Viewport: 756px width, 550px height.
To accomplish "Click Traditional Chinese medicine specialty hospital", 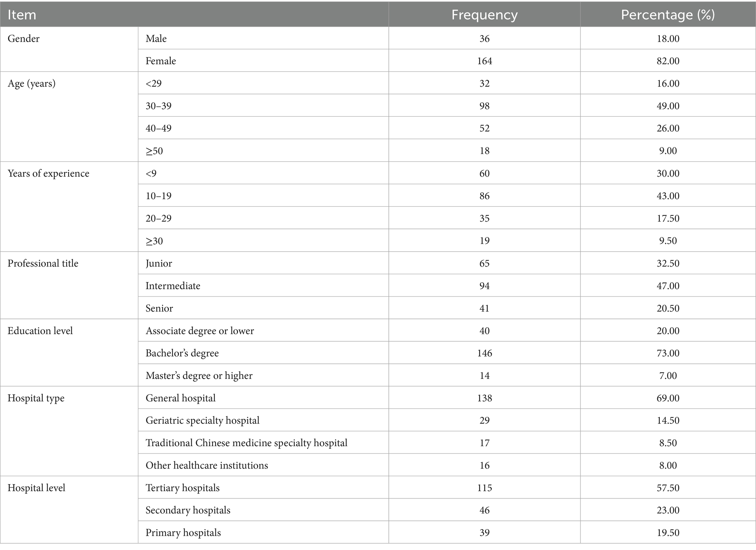I will pos(246,443).
